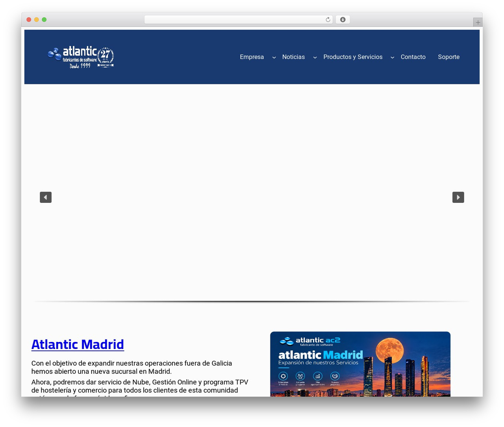The width and height of the screenshot is (504, 427).
Task: Open the Soporte page link
Action: [449, 57]
